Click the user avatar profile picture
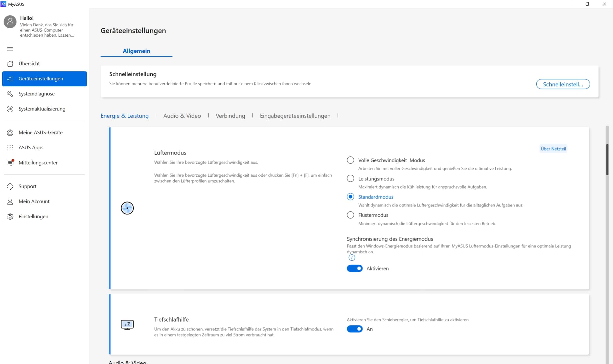This screenshot has height=364, width=613. [x=10, y=22]
